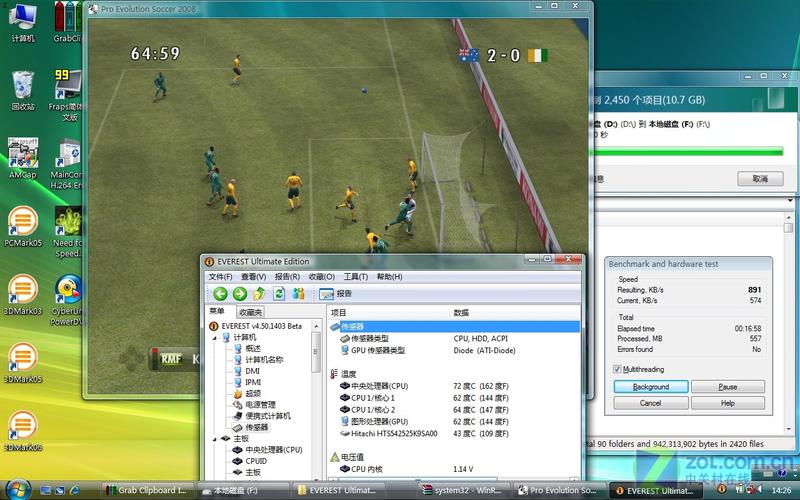Click the Switch Between Windows quick launch icon

click(60, 490)
